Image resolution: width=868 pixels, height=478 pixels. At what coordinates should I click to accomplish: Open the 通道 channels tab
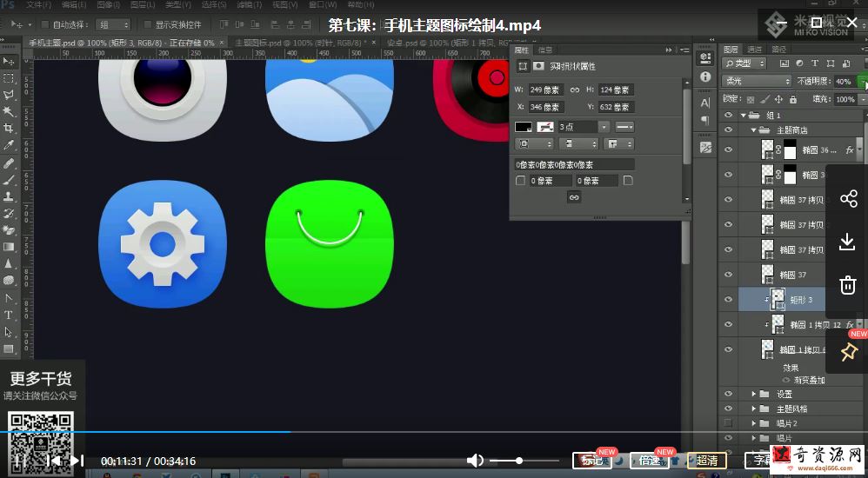[755, 50]
